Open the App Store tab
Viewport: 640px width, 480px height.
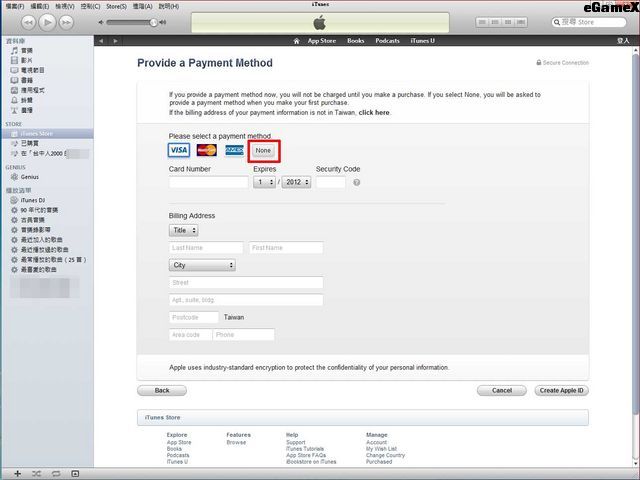322,41
